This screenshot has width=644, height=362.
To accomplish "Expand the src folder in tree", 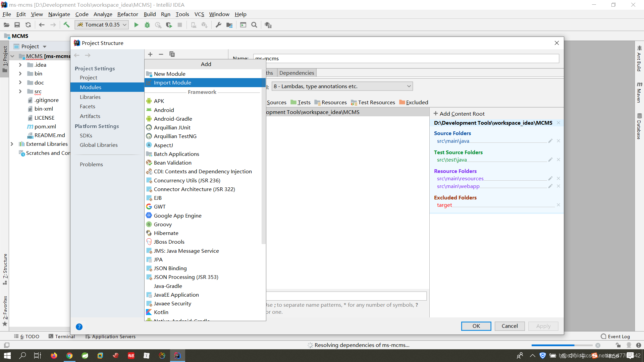I will [x=20, y=91].
